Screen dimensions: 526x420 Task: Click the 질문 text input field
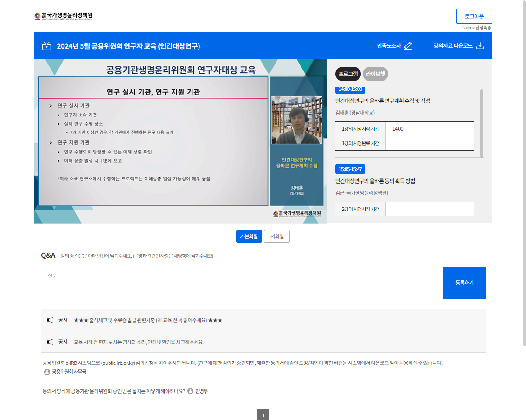pyautogui.click(x=242, y=283)
